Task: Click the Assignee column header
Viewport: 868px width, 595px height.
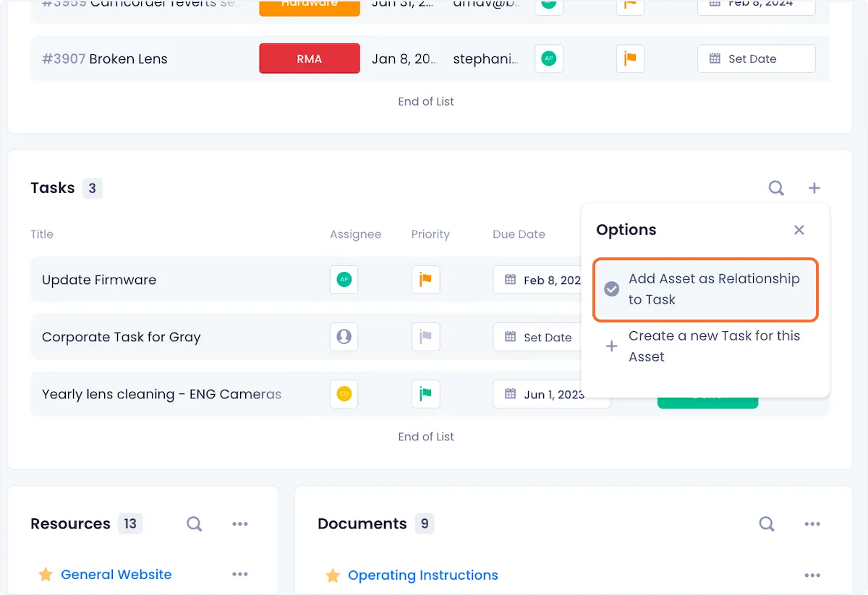Action: [355, 234]
